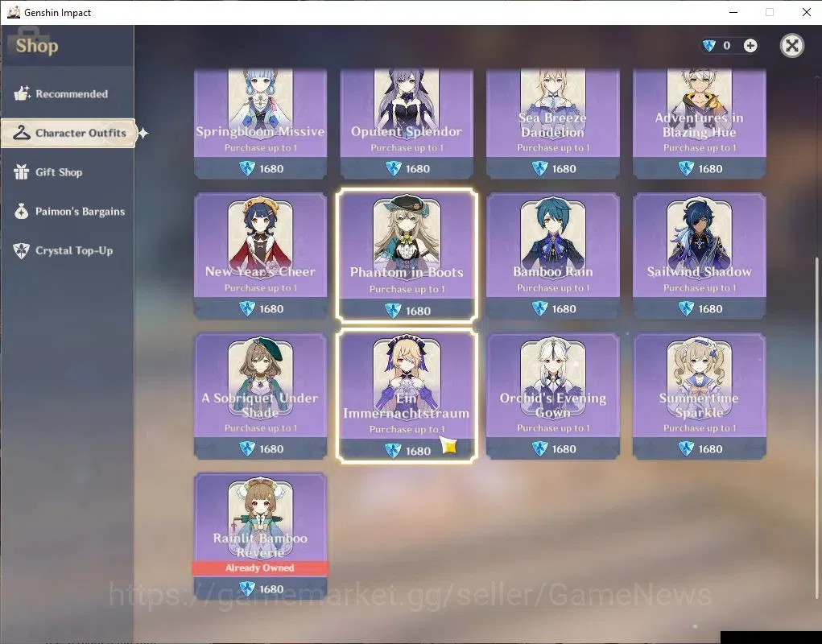Click 'Purchase up to 1' under Phantom in Boots
The image size is (822, 644).
[x=407, y=289]
